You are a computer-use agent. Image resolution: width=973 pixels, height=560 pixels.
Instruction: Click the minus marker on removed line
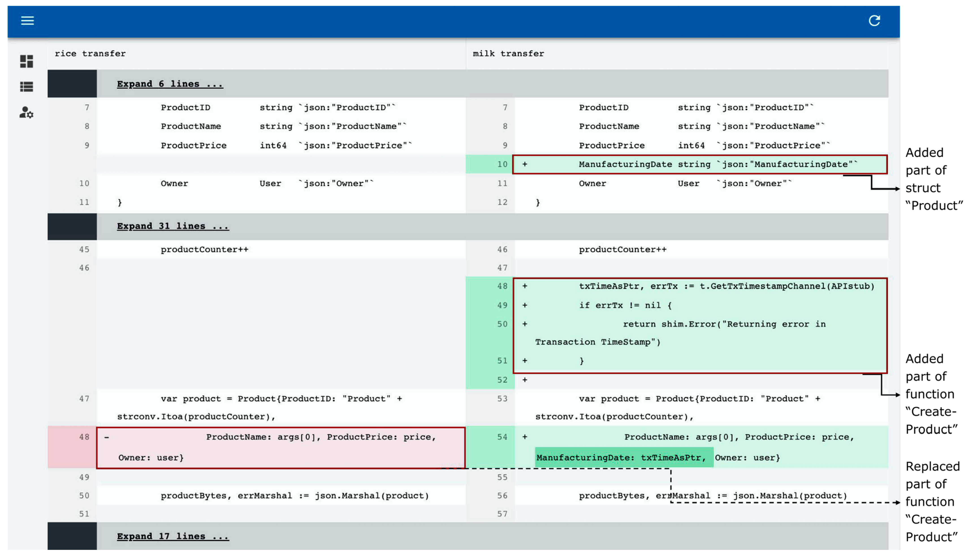[x=106, y=437]
